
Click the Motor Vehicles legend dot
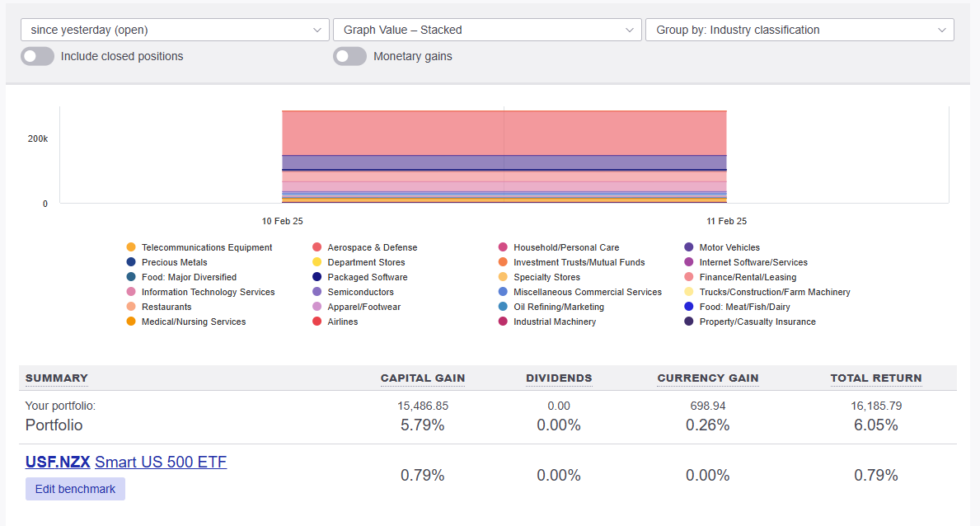coord(689,247)
